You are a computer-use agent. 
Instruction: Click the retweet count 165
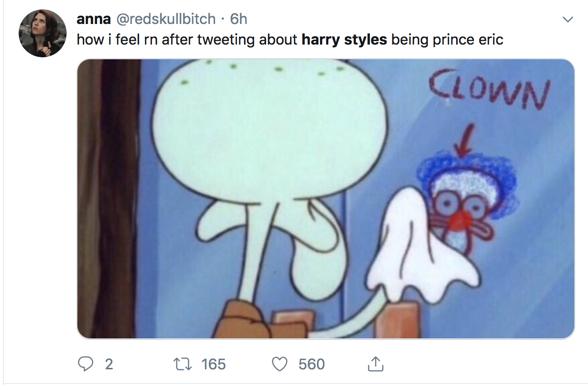click(213, 364)
